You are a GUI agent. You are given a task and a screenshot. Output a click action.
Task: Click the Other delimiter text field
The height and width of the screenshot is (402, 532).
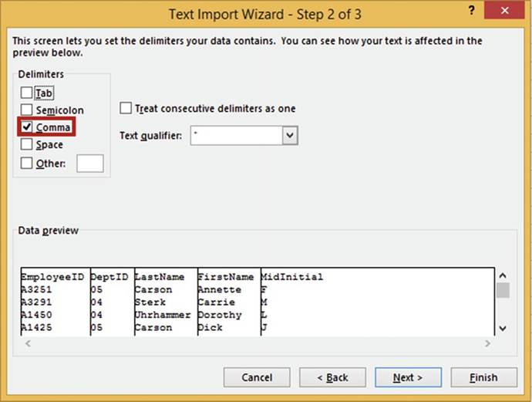90,163
